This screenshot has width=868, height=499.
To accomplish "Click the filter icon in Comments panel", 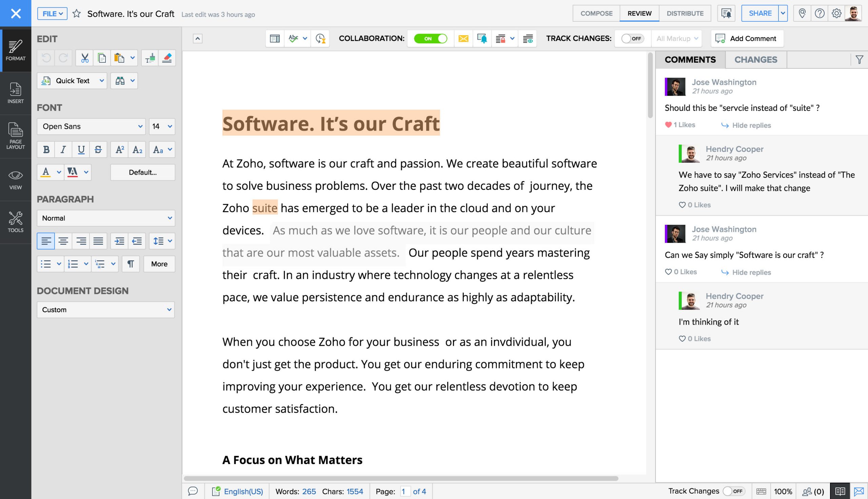I will pyautogui.click(x=860, y=60).
